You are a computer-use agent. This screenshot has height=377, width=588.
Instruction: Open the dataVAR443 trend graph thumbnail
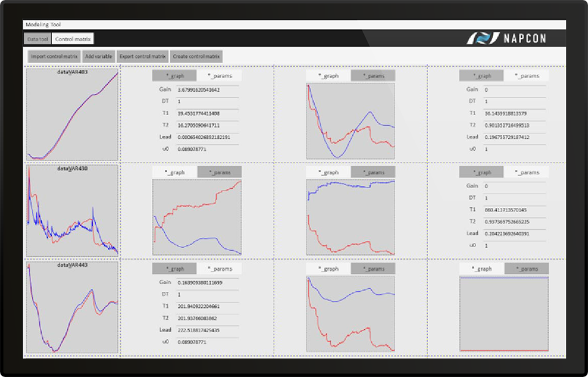(72, 307)
